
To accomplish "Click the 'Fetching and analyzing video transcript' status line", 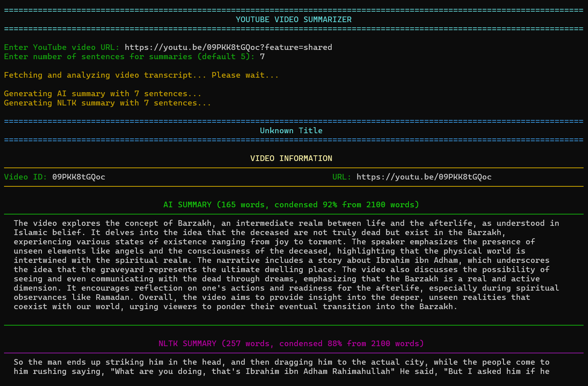I will tap(141, 75).
